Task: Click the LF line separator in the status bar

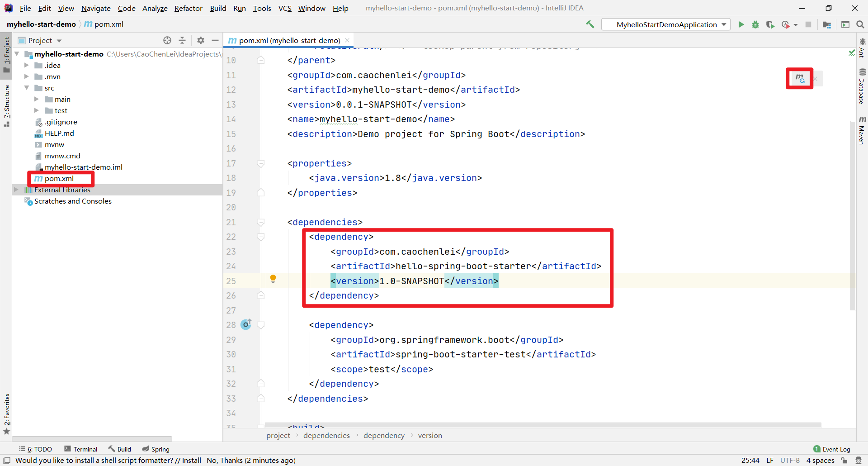Action: point(770,460)
